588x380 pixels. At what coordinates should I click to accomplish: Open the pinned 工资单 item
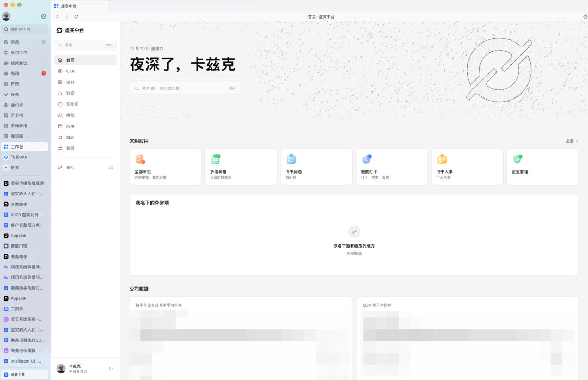click(24, 309)
